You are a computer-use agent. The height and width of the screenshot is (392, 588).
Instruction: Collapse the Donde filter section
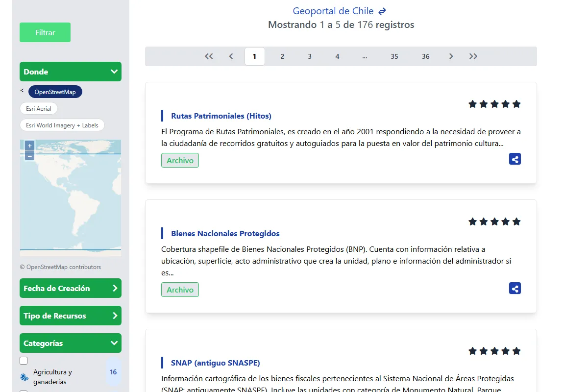(x=71, y=72)
